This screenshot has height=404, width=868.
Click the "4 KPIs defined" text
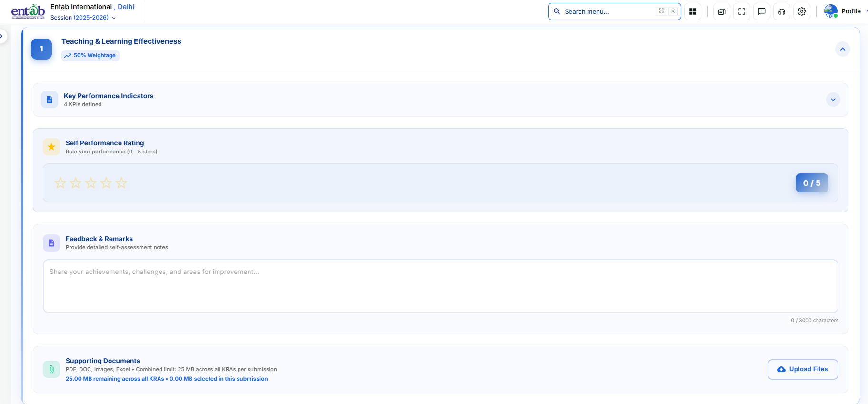(x=83, y=105)
